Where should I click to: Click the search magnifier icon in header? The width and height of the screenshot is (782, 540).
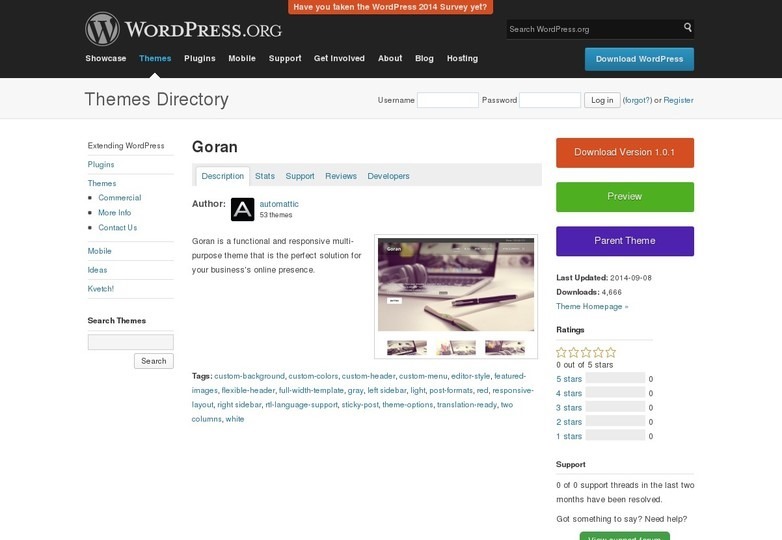pyautogui.click(x=687, y=28)
